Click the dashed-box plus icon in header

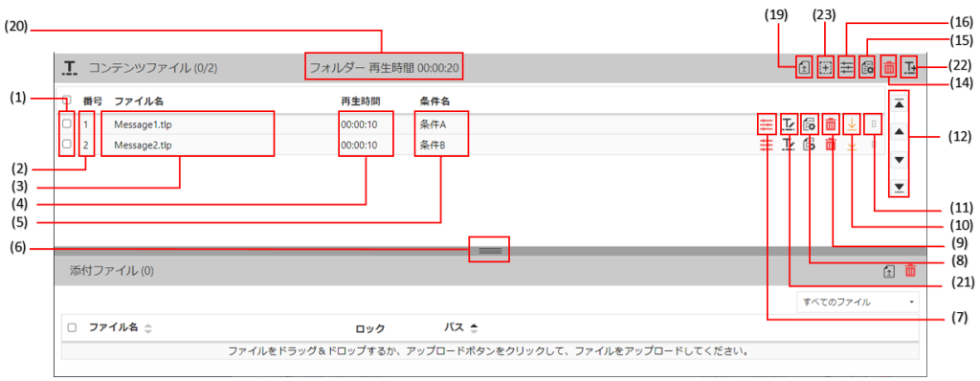pos(826,67)
